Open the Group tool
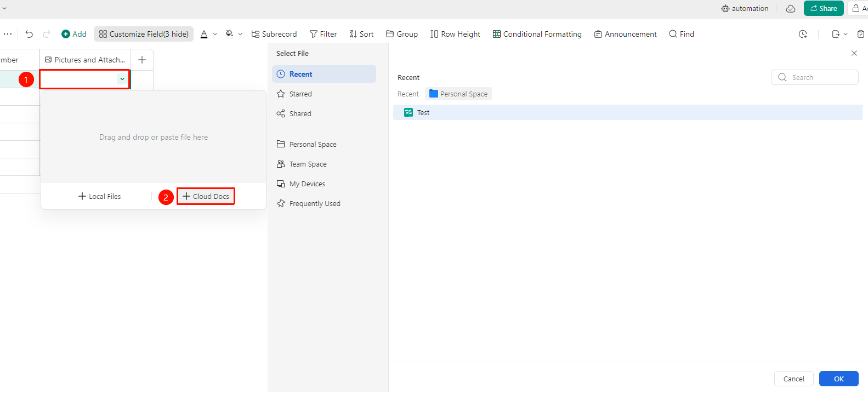The width and height of the screenshot is (868, 400). coord(402,34)
